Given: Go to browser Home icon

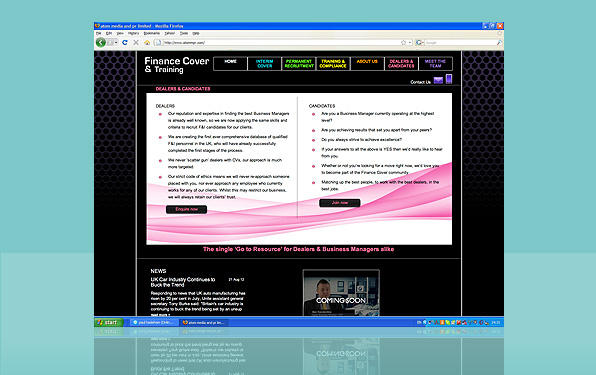Looking at the screenshot, I should tap(147, 43).
